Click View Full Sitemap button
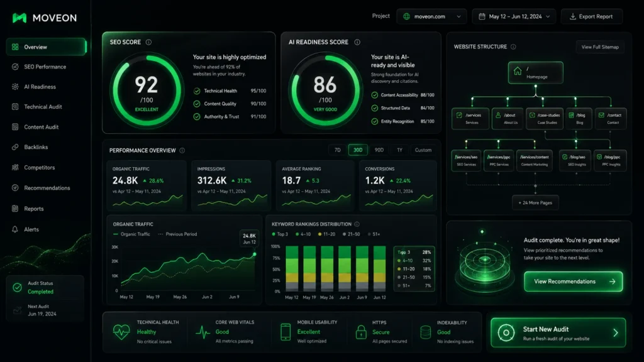 point(599,47)
